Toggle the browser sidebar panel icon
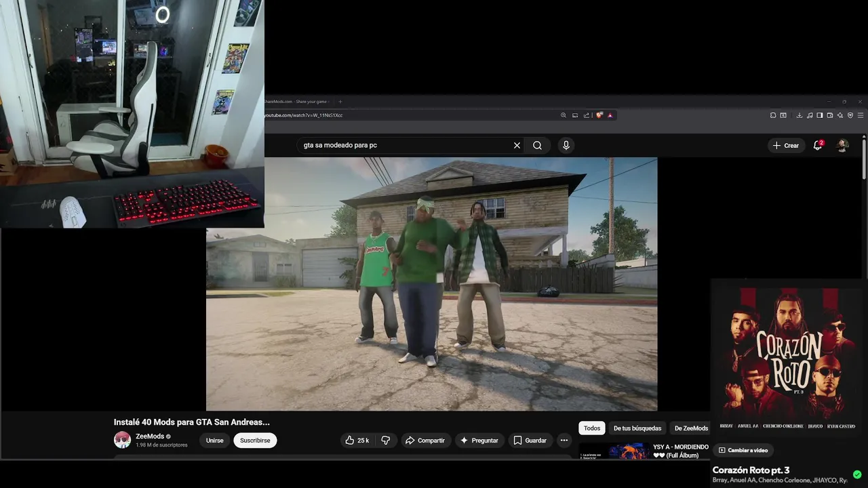The image size is (868, 488). pyautogui.click(x=820, y=115)
